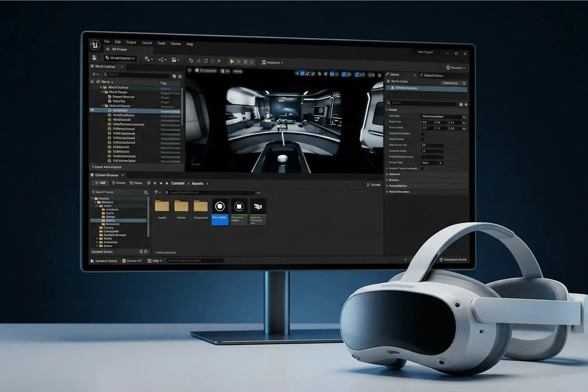The height and width of the screenshot is (392, 588).
Task: Open play options three-dot icon beside stop
Action: (252, 62)
